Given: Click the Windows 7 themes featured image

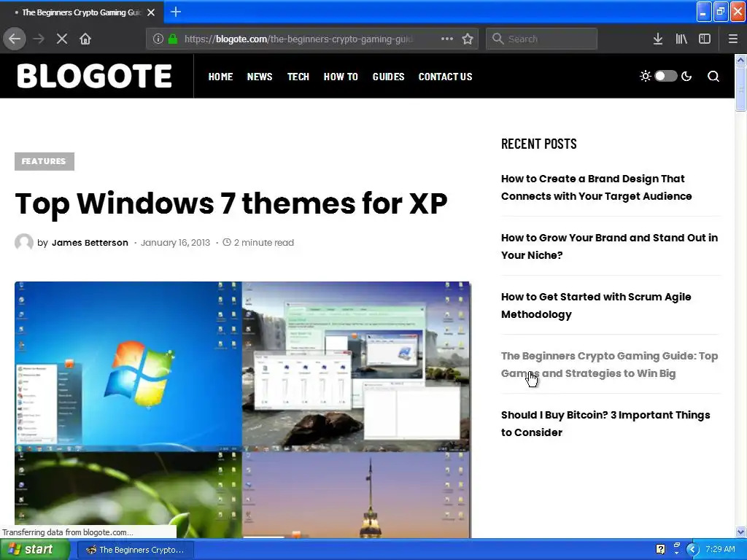Looking at the screenshot, I should (242, 410).
